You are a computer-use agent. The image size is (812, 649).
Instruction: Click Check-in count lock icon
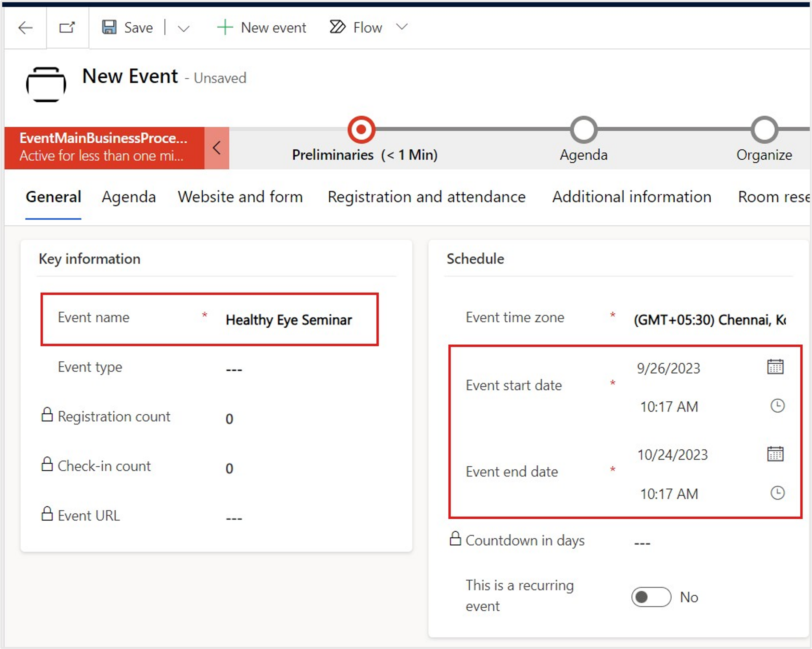(x=47, y=464)
